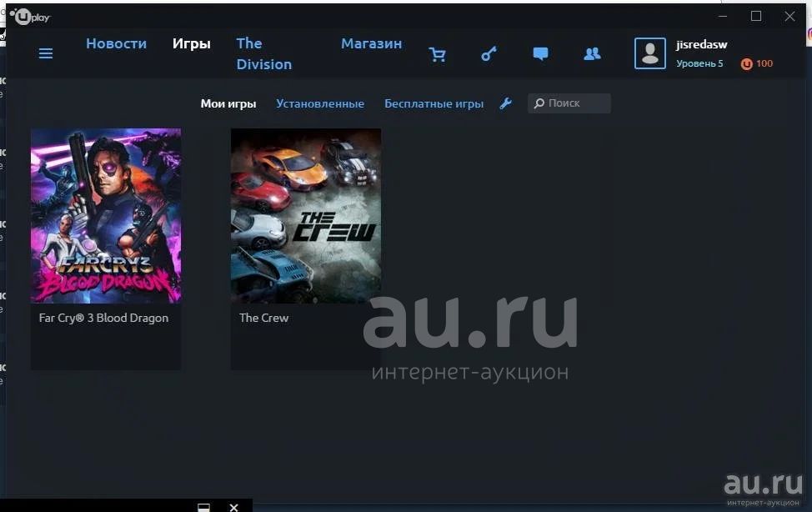812x512 pixels.
Task: Open The Crew game cover
Action: coord(306,216)
